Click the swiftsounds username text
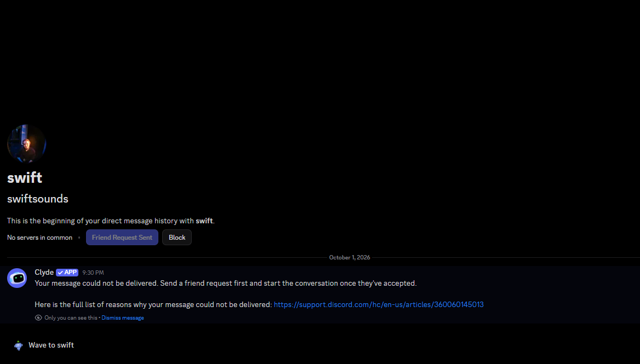 38,199
